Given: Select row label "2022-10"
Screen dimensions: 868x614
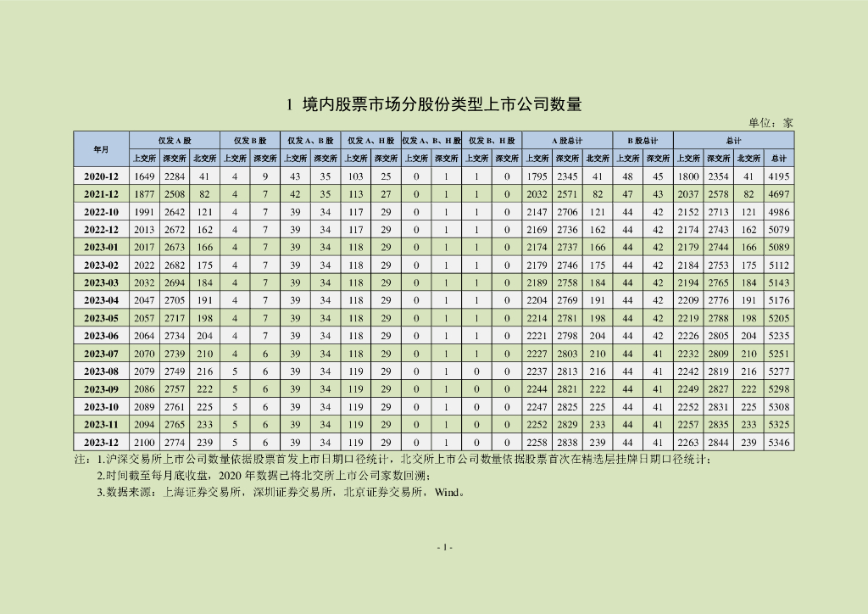Looking at the screenshot, I should click(x=102, y=212).
